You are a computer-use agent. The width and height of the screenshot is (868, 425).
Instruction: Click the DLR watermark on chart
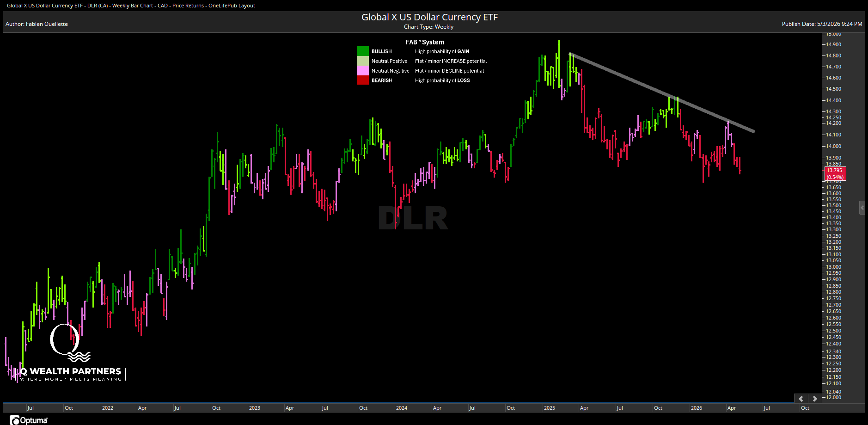413,218
